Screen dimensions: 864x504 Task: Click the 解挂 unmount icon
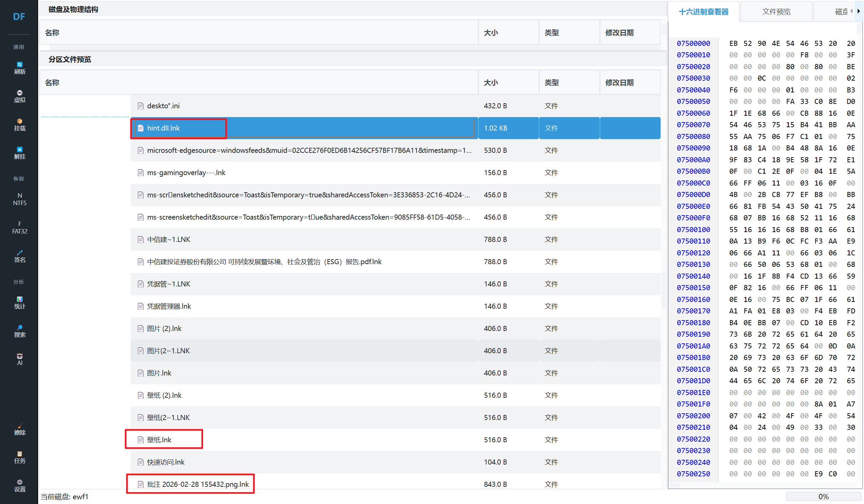click(20, 153)
